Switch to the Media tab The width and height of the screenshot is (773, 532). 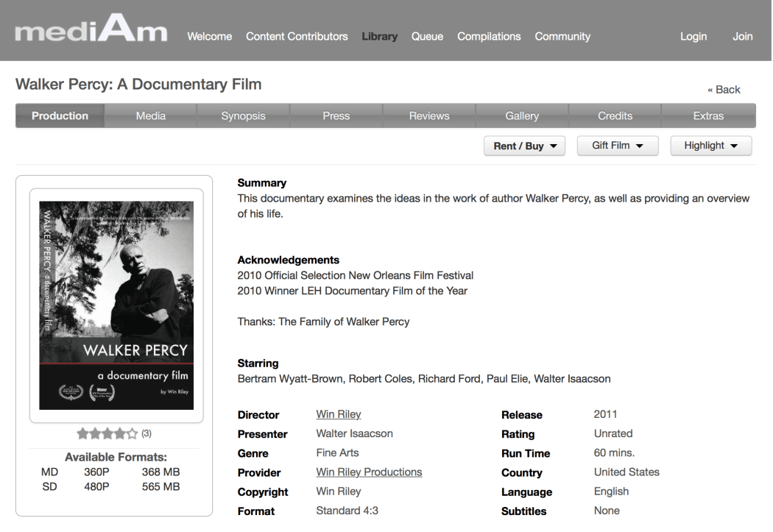[x=151, y=116]
